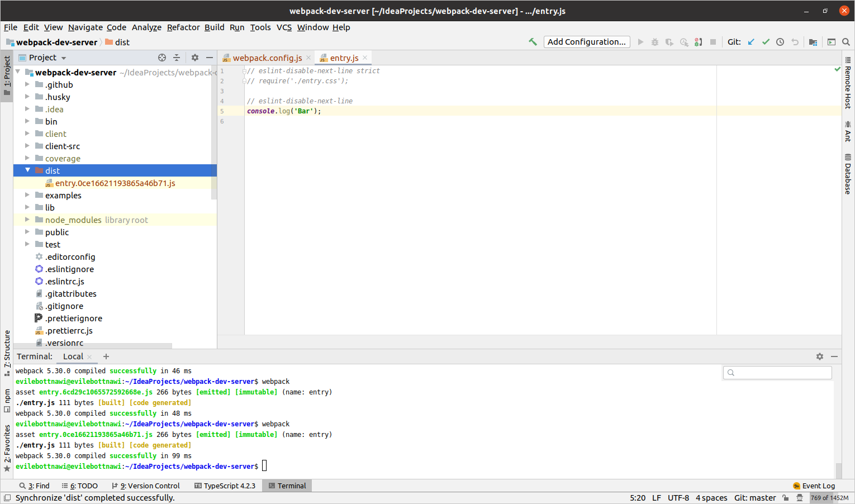Select the .eslintrc.js file
The height and width of the screenshot is (504, 855).
tap(65, 281)
